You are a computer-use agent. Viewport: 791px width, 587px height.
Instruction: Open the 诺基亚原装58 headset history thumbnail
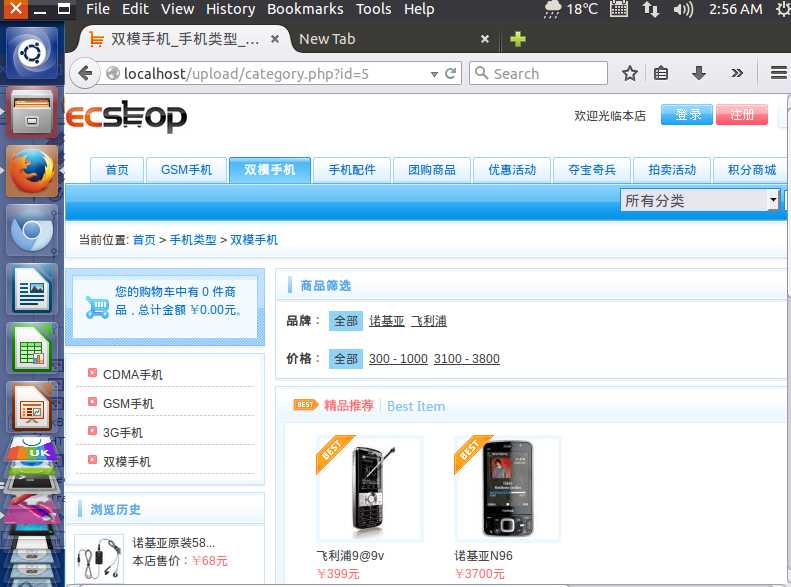(x=99, y=559)
